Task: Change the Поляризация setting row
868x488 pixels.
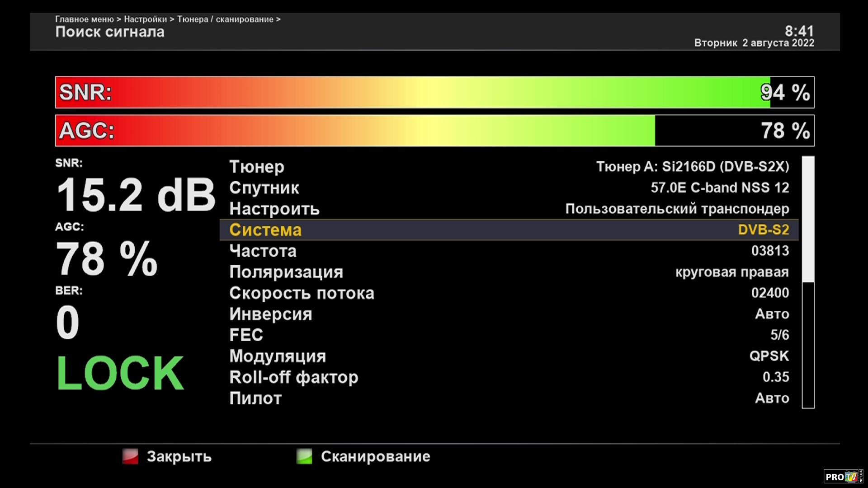Action: 509,272
